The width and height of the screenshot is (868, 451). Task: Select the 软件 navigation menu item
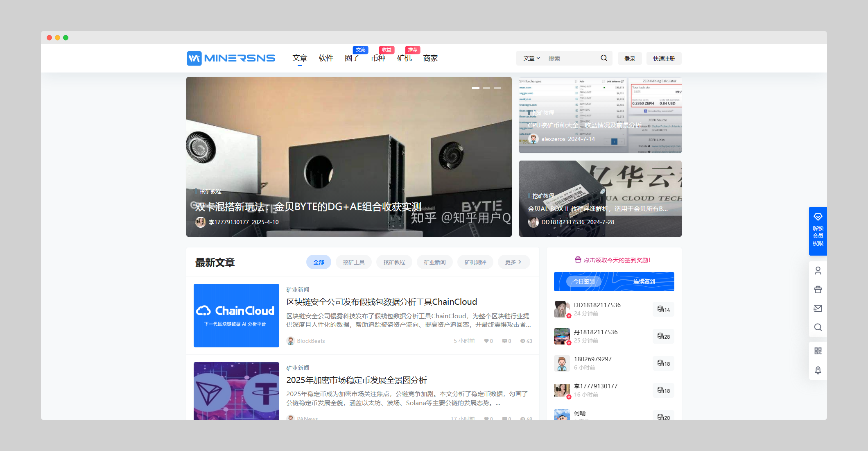(325, 58)
